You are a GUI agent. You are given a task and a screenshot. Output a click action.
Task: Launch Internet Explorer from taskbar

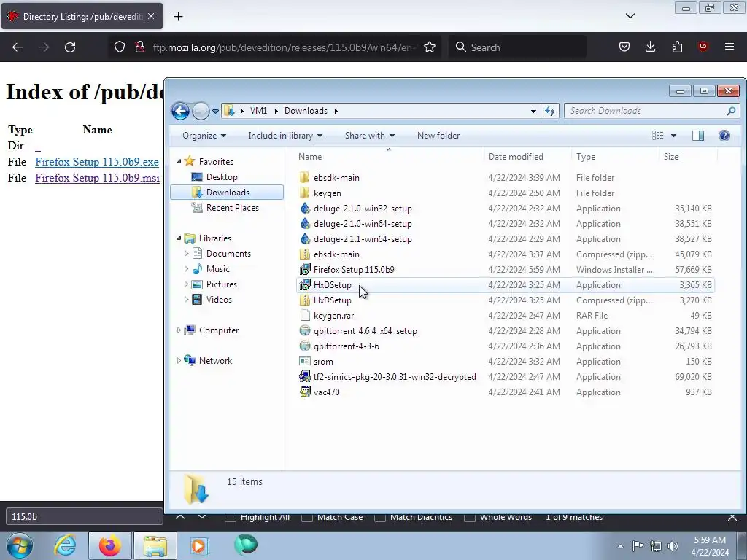tap(65, 545)
